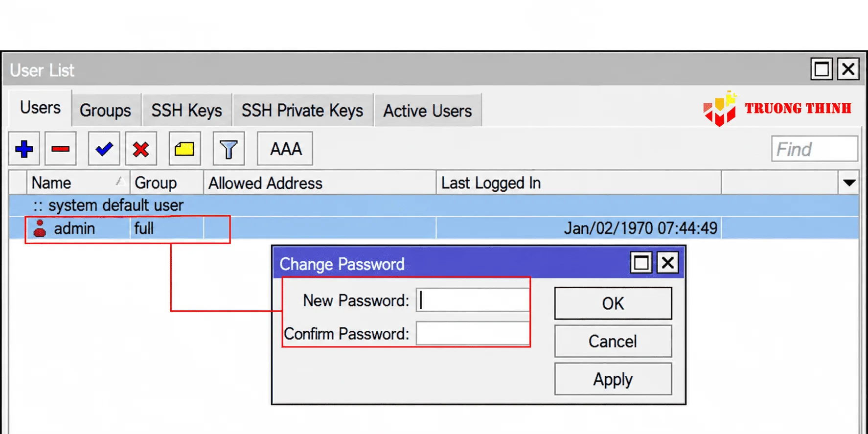
Task: Cancel the password change
Action: click(x=613, y=341)
